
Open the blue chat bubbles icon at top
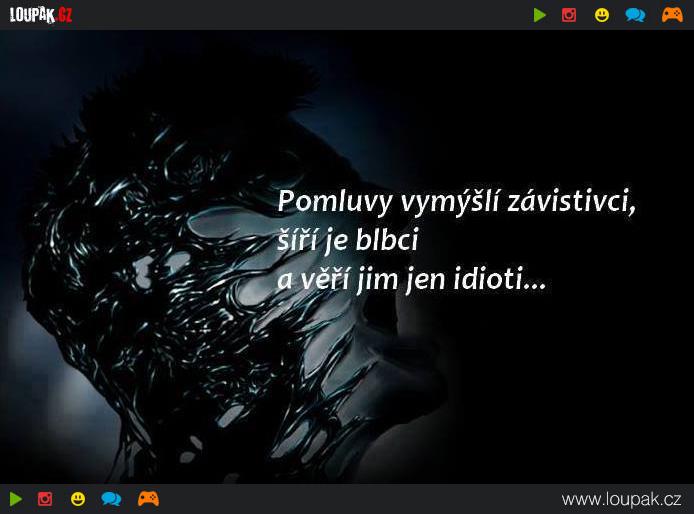coord(635,15)
